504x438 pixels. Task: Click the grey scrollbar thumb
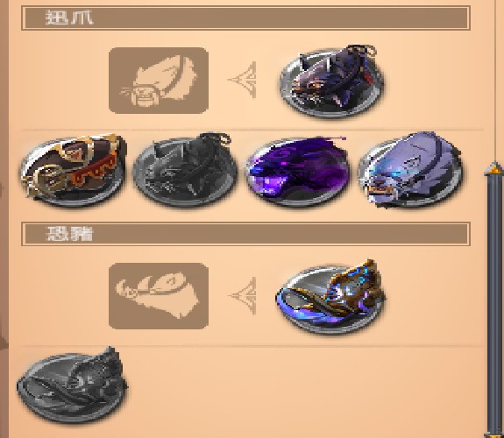[495, 302]
